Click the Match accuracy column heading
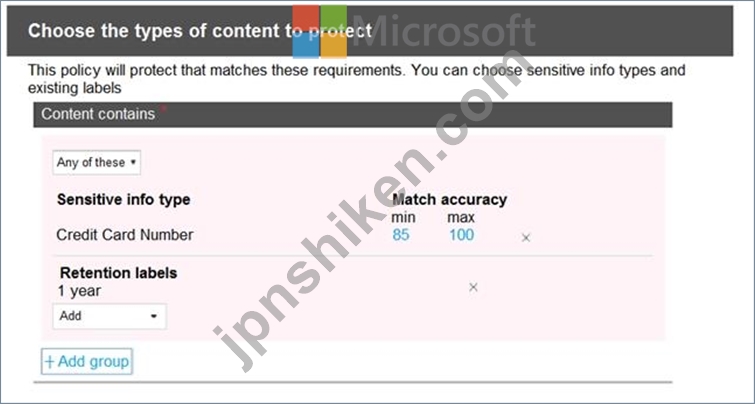 (x=449, y=199)
